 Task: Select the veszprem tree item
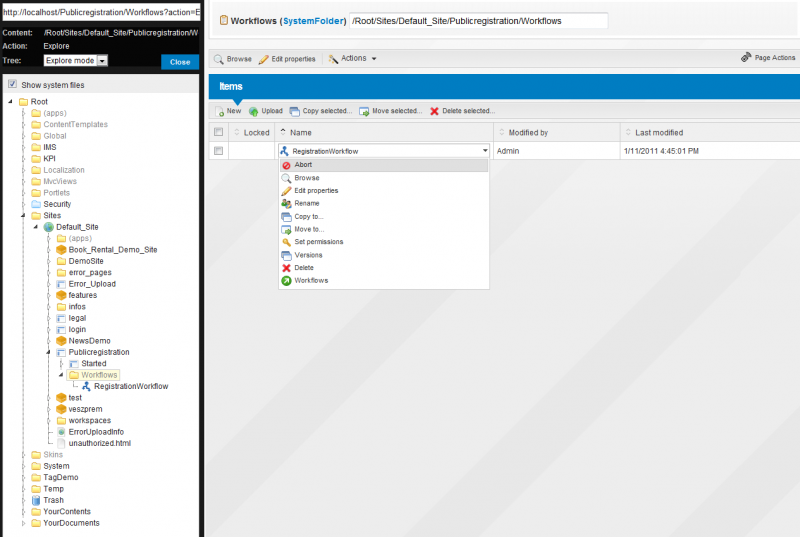85,410
